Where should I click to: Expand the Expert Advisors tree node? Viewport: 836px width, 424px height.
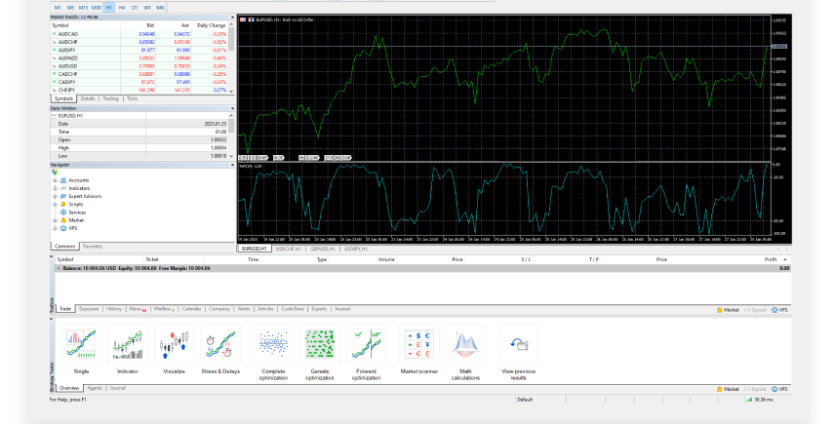55,196
